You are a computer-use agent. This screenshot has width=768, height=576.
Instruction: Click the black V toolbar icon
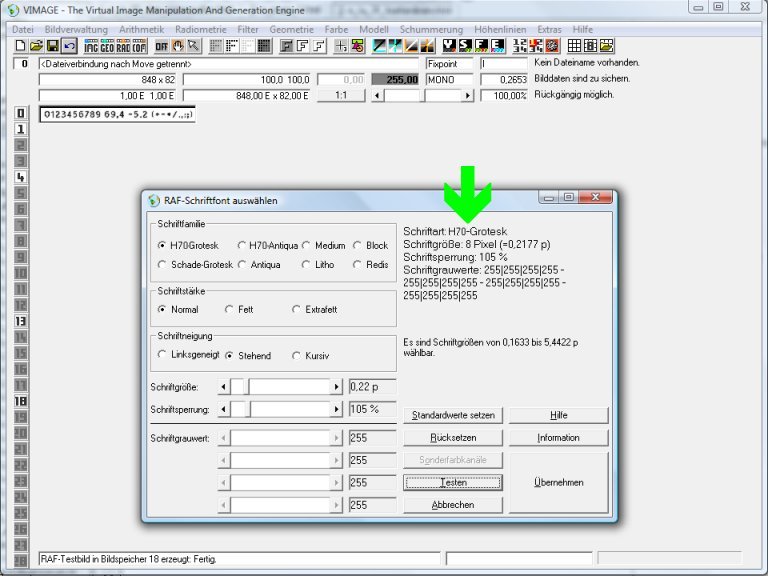(450, 46)
